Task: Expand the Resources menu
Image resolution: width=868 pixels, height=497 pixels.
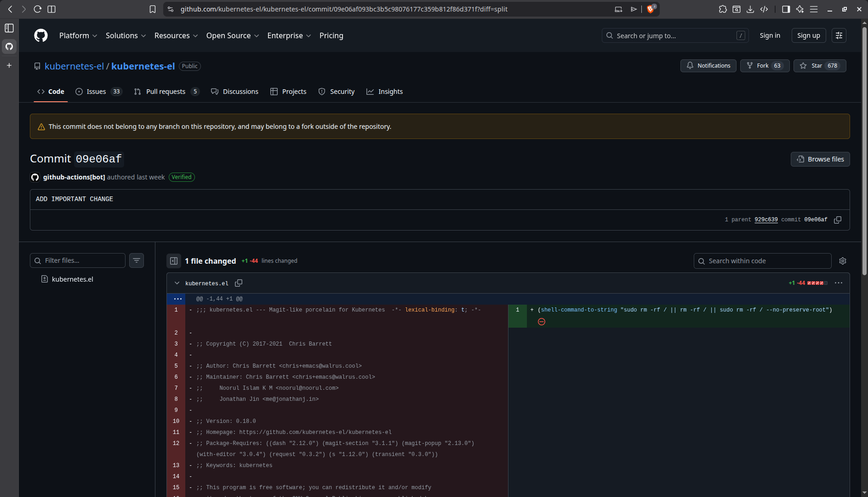Action: 176,35
